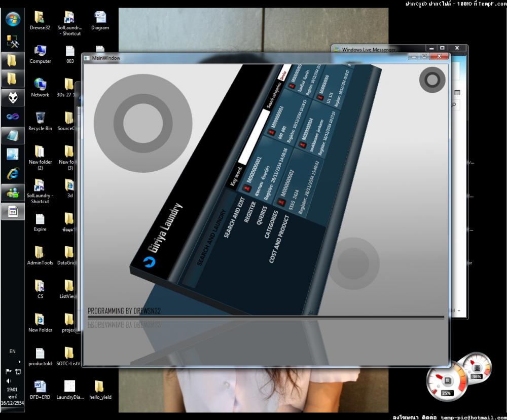
Task: Click the Windows Start orb
Action: coord(13,19)
